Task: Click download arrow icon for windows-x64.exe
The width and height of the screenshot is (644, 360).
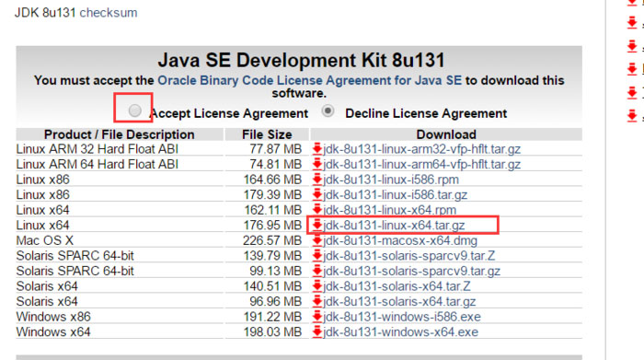Action: pos(317,331)
